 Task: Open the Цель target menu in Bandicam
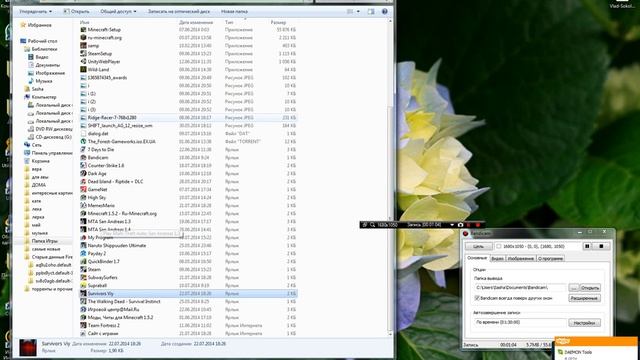(478, 247)
